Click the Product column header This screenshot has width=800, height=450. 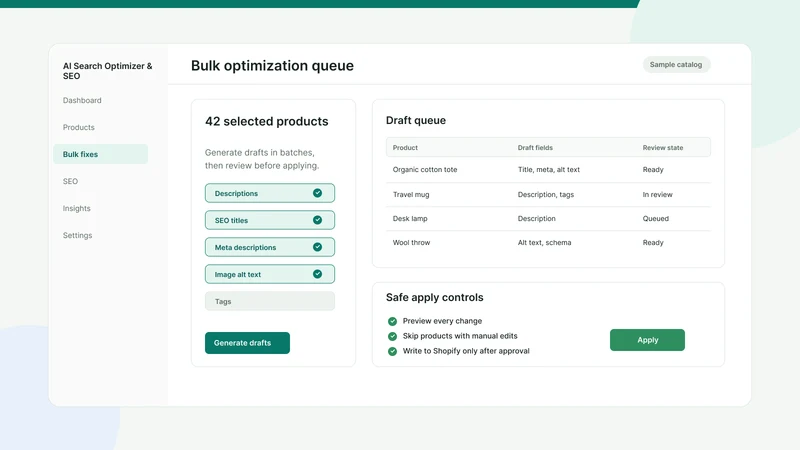pos(405,147)
